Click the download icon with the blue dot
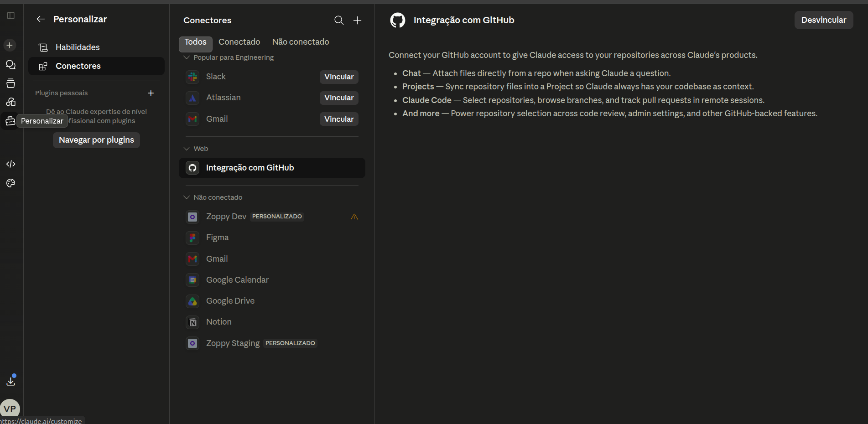Screen dimensions: 868x424 point(11,380)
